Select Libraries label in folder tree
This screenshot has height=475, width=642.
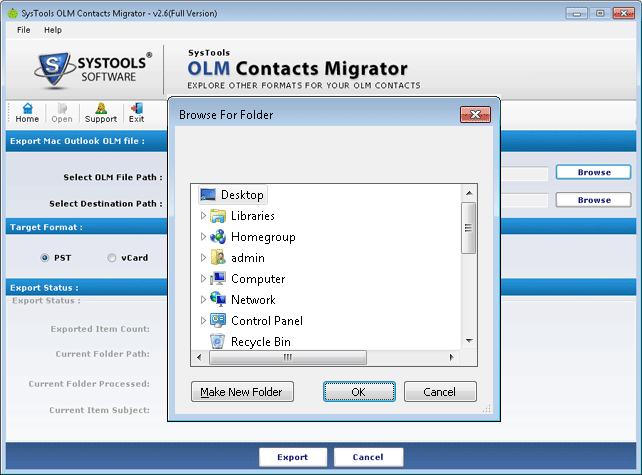253,216
